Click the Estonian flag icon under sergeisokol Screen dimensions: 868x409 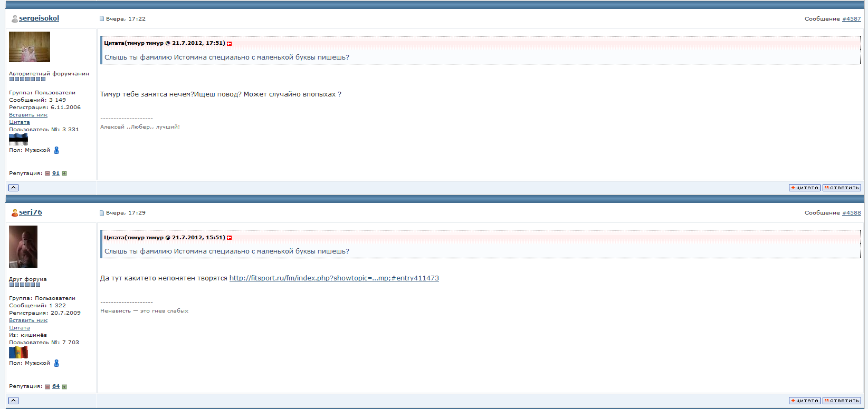point(18,139)
